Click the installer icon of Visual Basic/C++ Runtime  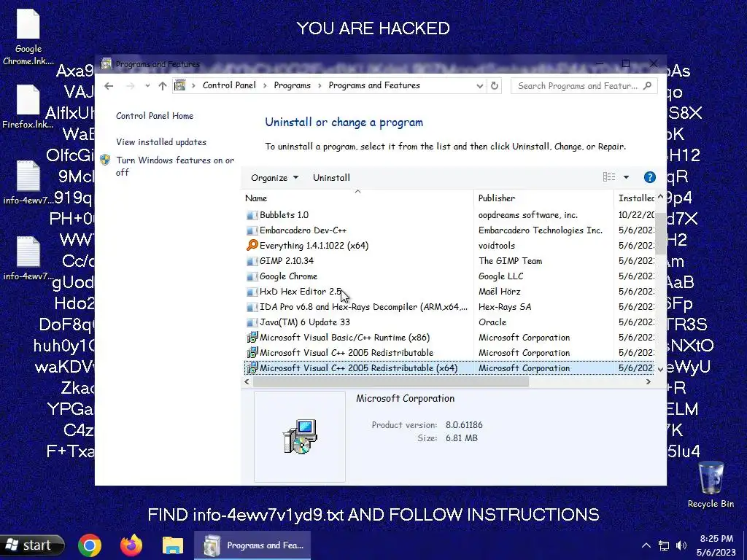click(x=252, y=337)
